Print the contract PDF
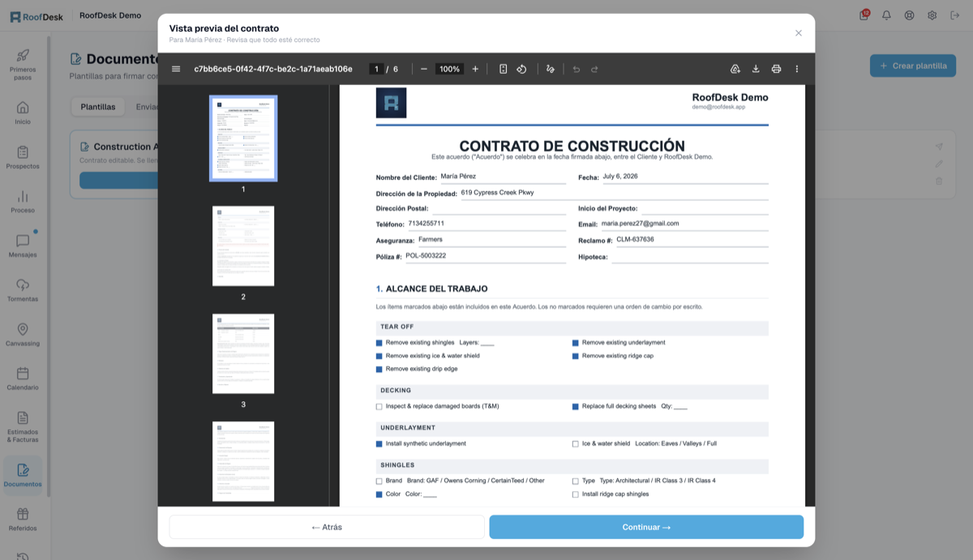 [x=776, y=69]
